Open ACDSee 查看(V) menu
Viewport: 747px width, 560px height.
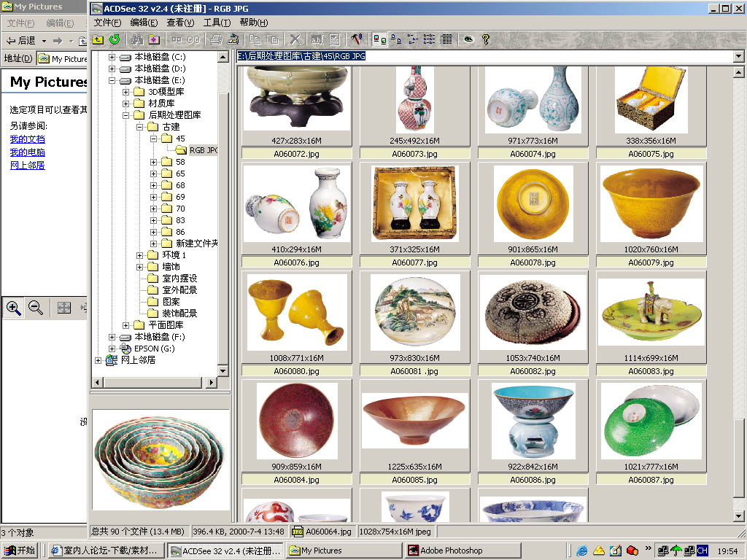(181, 23)
